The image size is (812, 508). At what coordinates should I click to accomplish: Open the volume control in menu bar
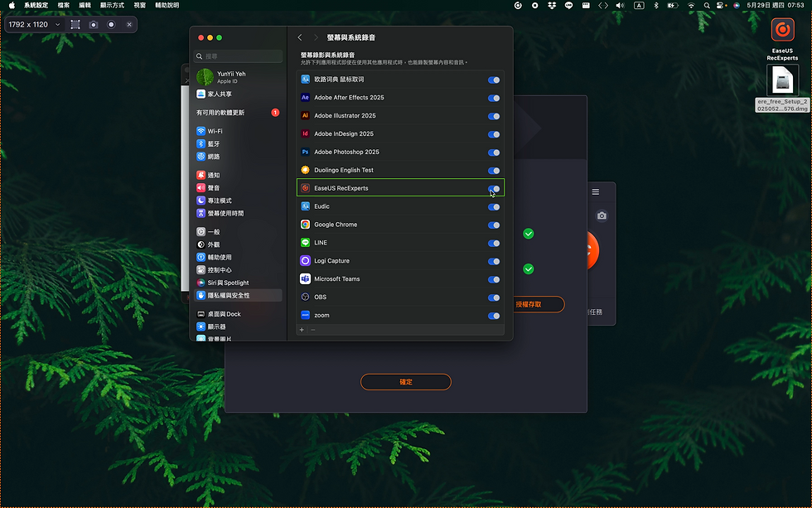[x=620, y=5]
